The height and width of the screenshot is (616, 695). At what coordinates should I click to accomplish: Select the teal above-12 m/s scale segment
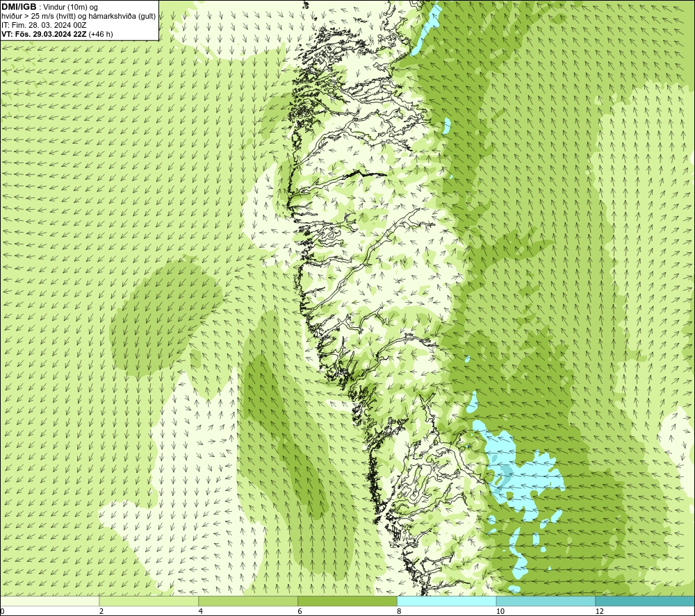click(645, 601)
